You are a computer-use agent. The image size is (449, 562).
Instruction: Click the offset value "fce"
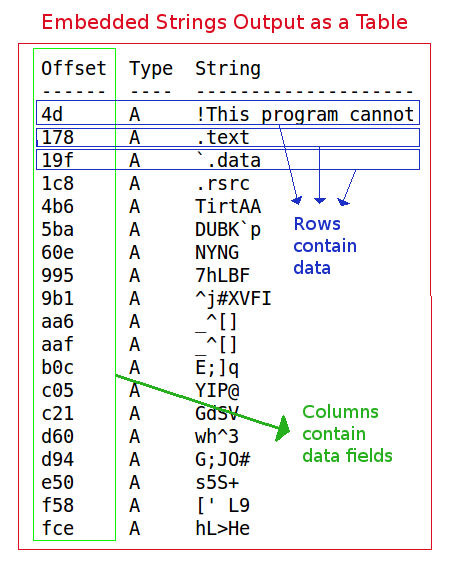tap(57, 528)
